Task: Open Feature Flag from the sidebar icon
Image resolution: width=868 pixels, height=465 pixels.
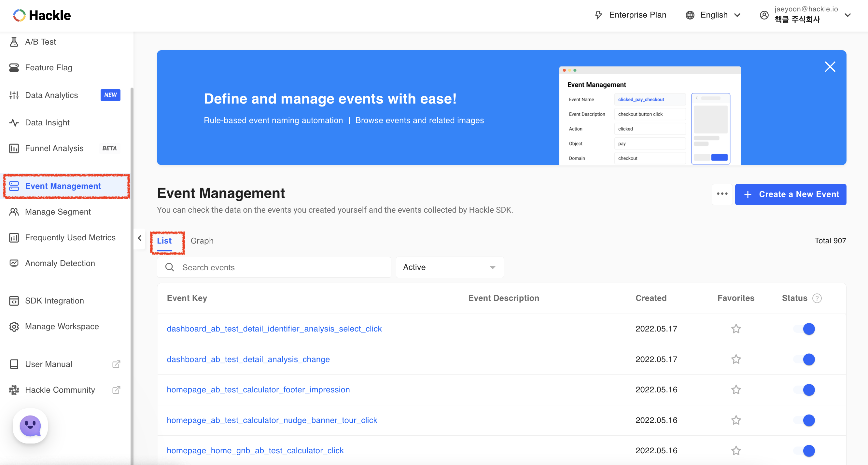Action: coord(14,68)
